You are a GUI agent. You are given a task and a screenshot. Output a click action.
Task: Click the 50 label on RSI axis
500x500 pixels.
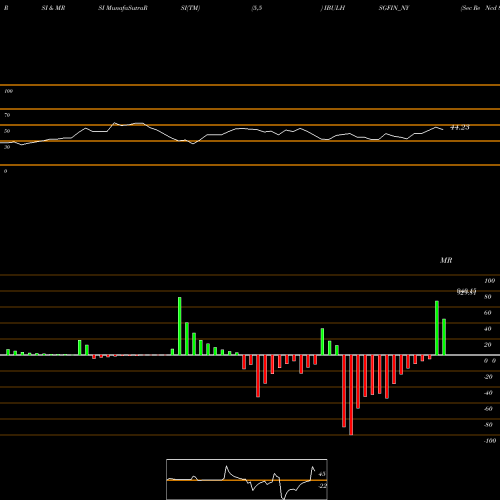pos(7,131)
